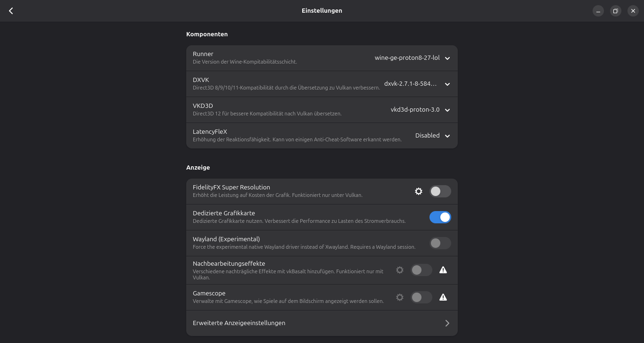Click the back arrow in the header

(x=11, y=11)
